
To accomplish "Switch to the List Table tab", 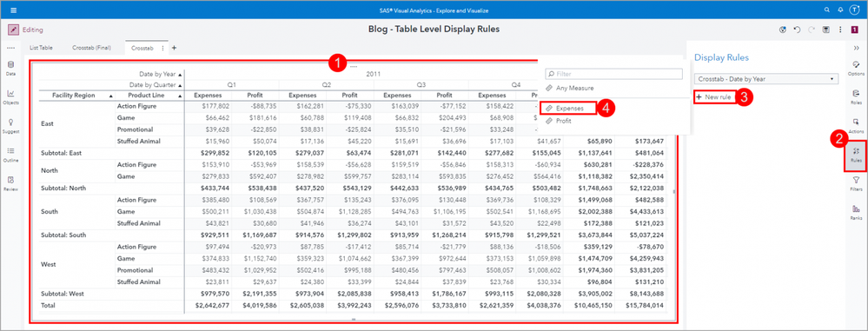I will (41, 48).
